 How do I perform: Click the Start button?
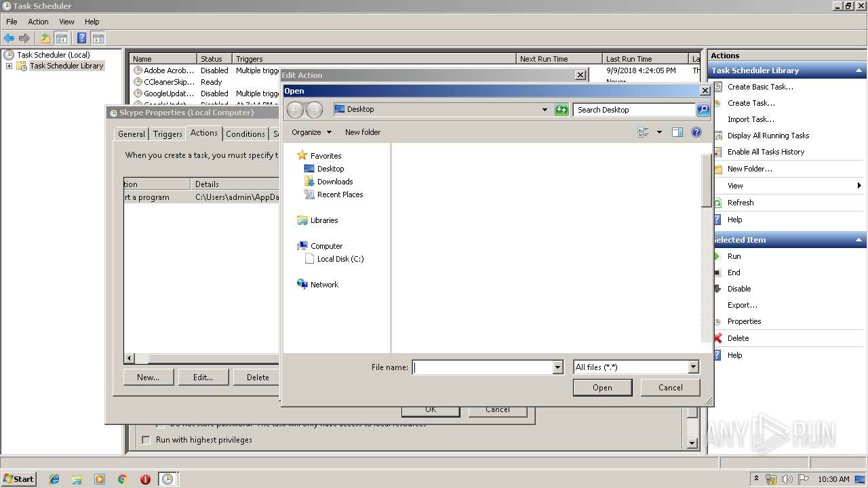19,479
